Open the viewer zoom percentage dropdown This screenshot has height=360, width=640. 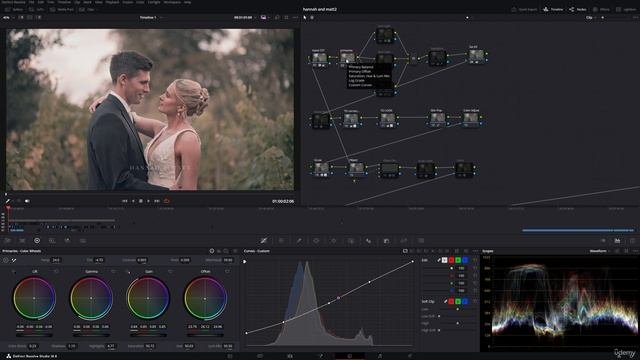click(x=8, y=18)
